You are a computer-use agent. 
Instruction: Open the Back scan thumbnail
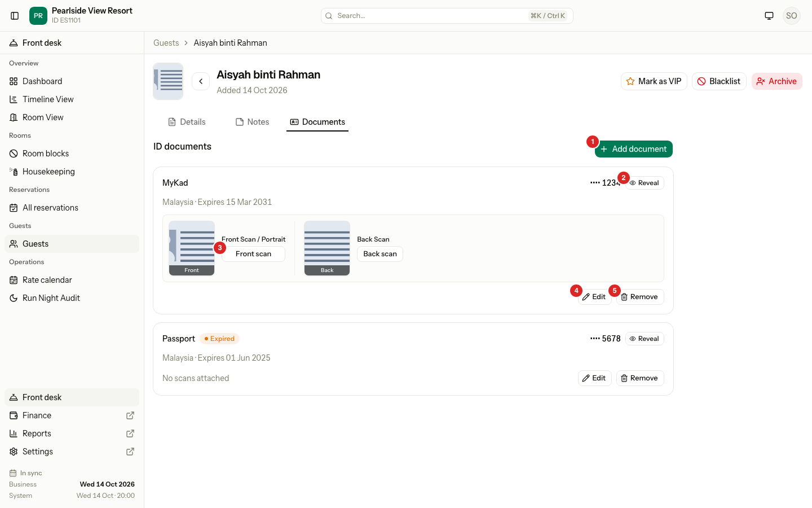point(327,248)
